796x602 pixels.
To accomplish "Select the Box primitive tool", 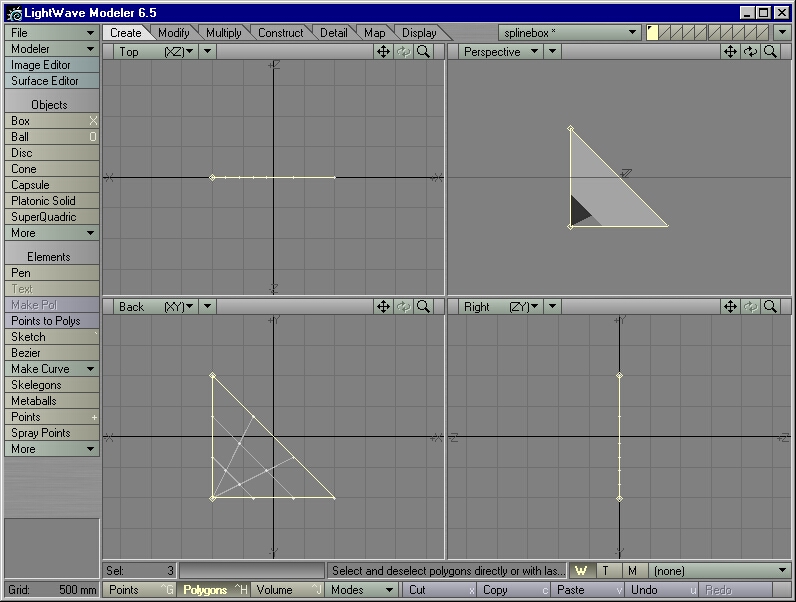I will coord(50,121).
